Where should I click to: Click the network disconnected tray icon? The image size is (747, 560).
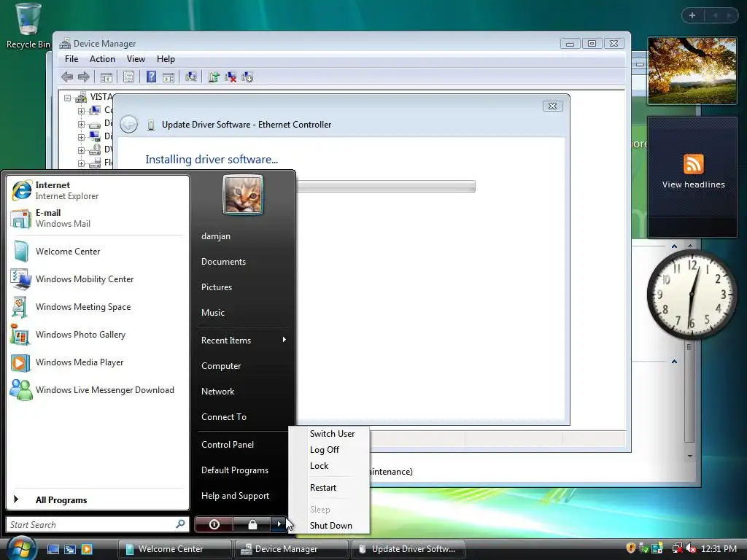coord(677,548)
